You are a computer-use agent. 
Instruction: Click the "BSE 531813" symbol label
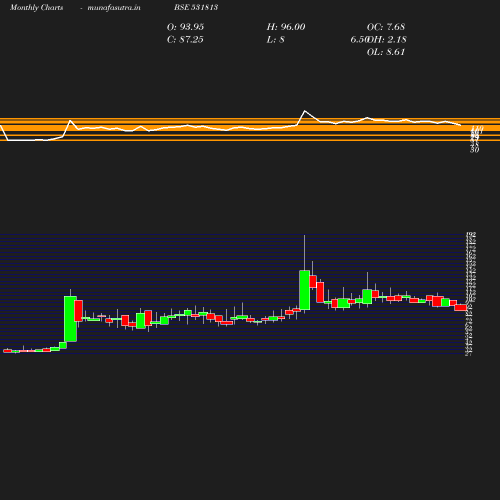click(x=196, y=7)
